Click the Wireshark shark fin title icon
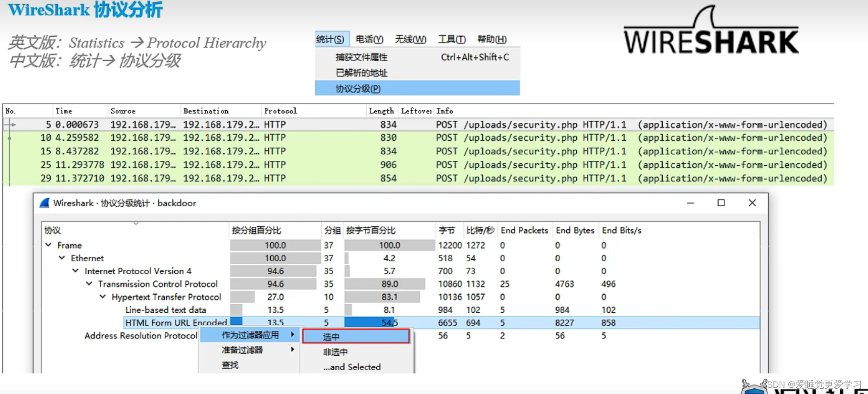 (x=45, y=203)
